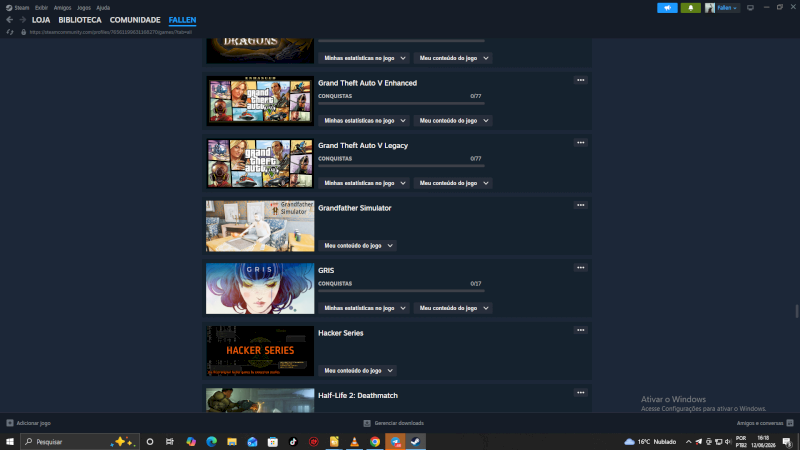Viewport: 800px width, 450px height.
Task: Open options menu for Half-Life 2: Deathmatch
Action: point(581,392)
